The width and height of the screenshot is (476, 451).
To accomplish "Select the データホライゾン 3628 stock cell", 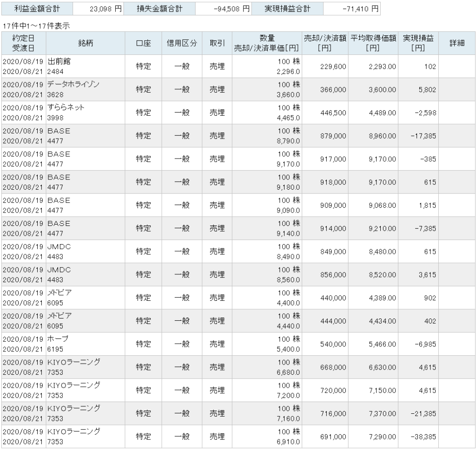I will click(x=86, y=90).
